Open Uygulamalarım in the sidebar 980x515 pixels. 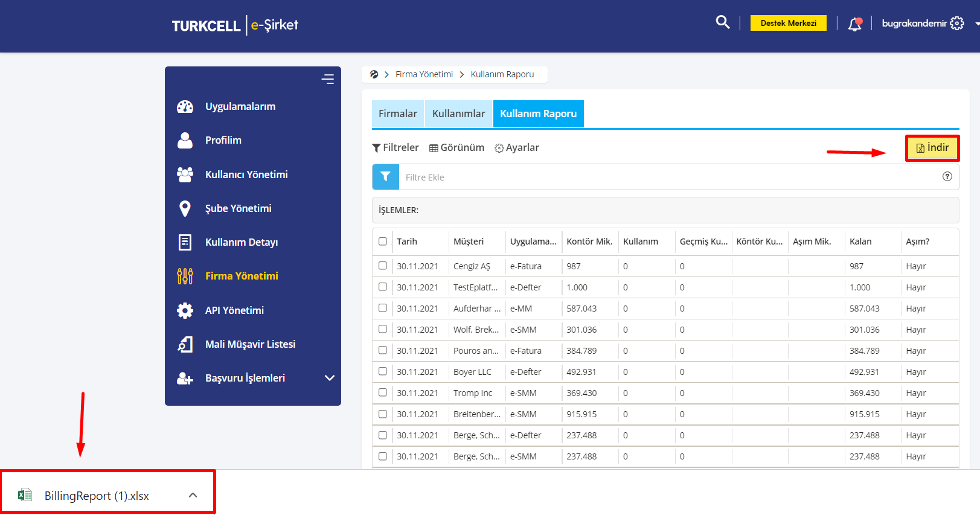coord(240,106)
